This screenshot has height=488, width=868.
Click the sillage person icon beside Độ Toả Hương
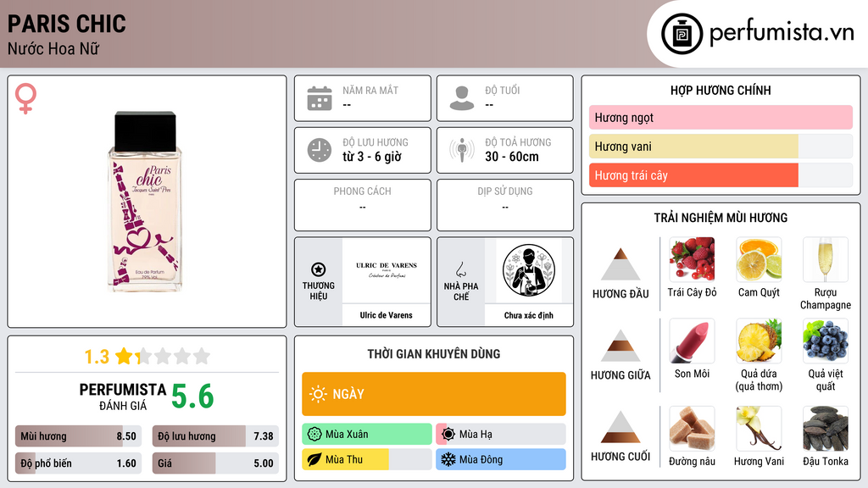(462, 150)
